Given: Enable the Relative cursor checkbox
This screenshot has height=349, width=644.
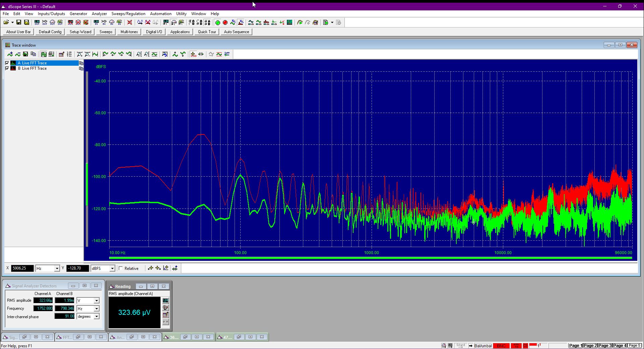Looking at the screenshot, I should (x=121, y=269).
